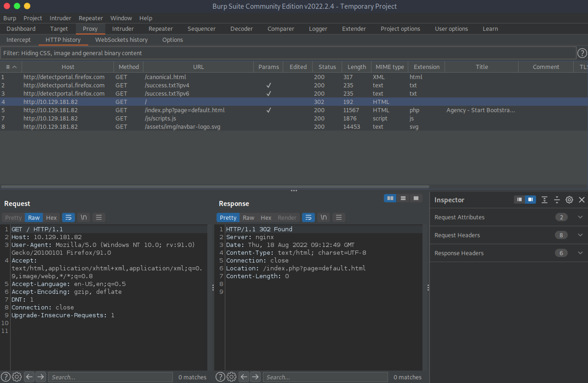Click the Response search input field

pos(325,377)
